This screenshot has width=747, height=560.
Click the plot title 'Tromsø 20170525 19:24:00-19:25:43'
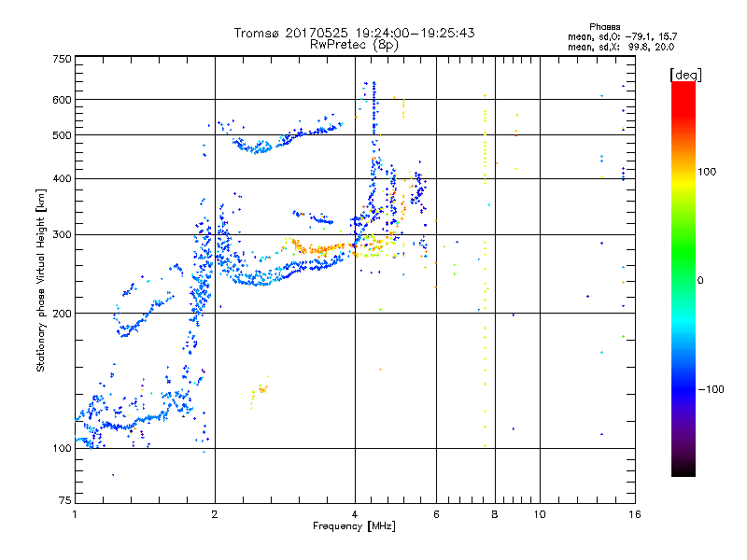354,33
